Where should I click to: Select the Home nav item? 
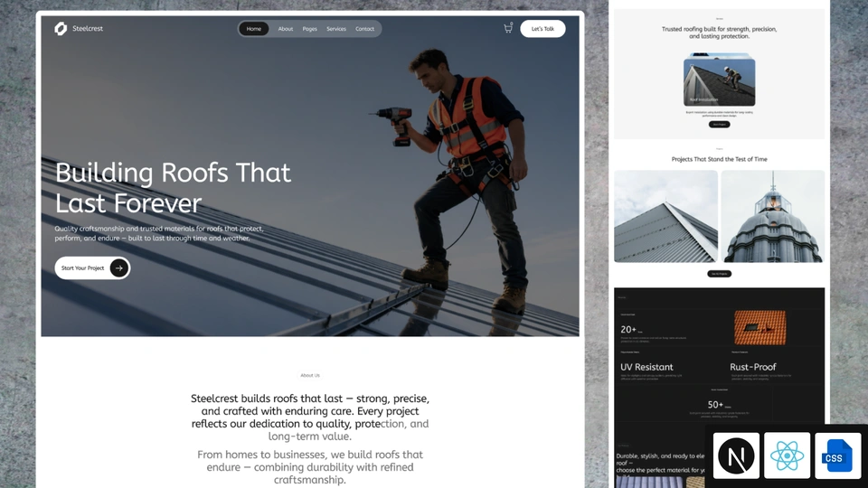pos(253,29)
